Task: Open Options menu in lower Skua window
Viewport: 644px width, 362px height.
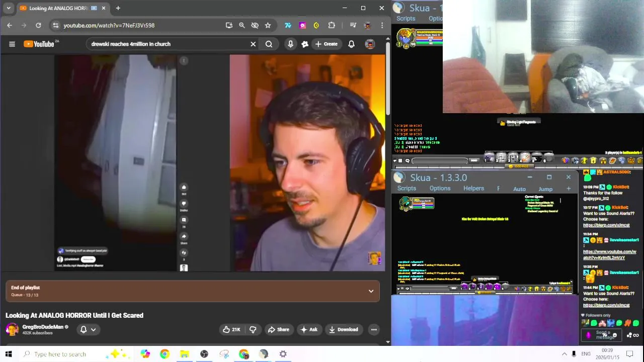Action: [x=440, y=189]
